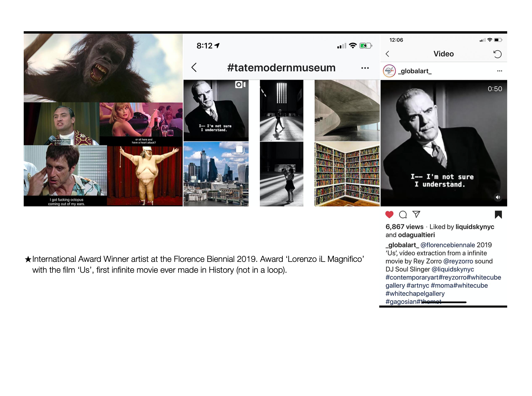This screenshot has height=396, width=532.
Task: Select the blonde woman smoking film still
Action: (x=141, y=124)
